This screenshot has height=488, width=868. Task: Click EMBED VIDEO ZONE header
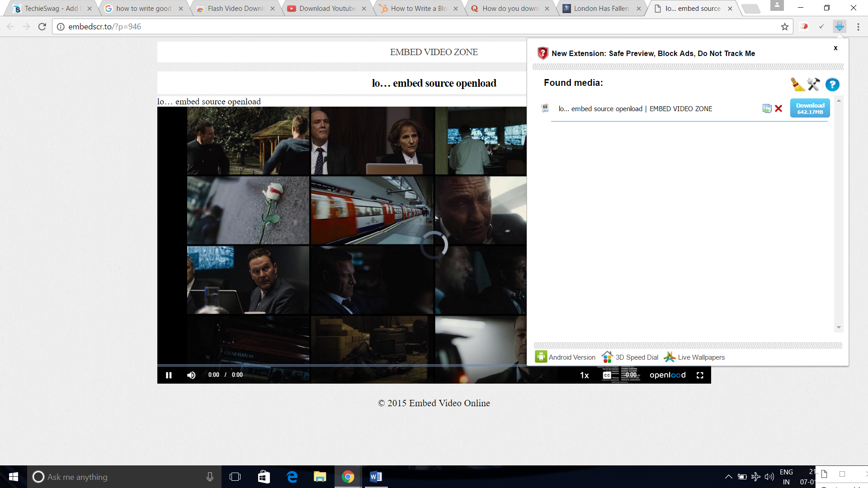434,52
